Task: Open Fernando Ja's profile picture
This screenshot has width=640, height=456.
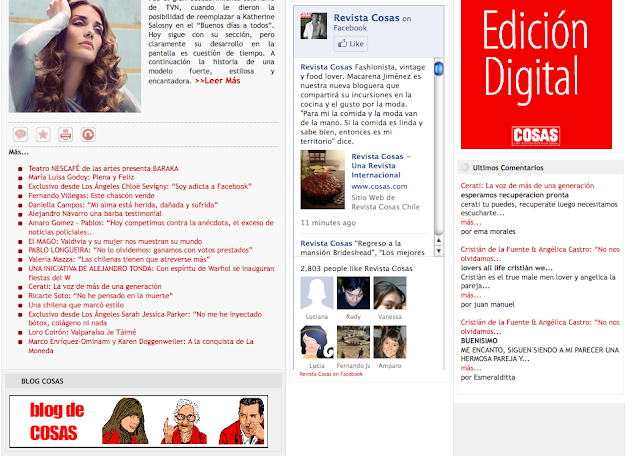Action: pyautogui.click(x=353, y=342)
